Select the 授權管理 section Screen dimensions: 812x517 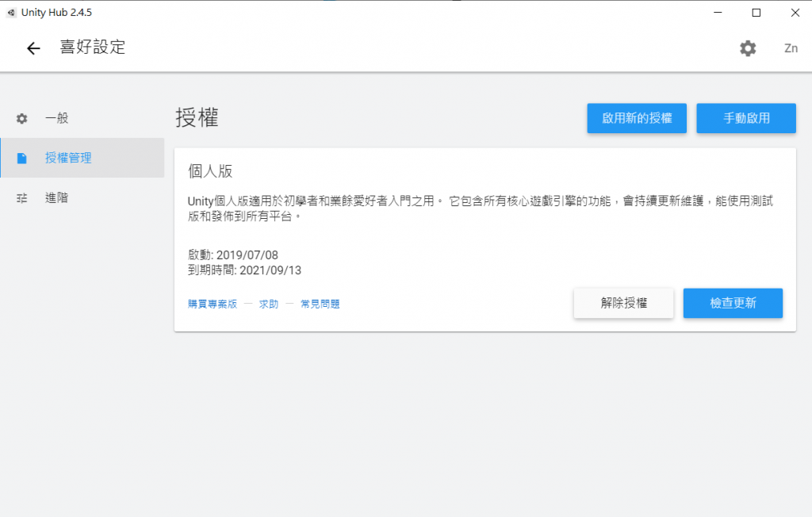(x=82, y=158)
